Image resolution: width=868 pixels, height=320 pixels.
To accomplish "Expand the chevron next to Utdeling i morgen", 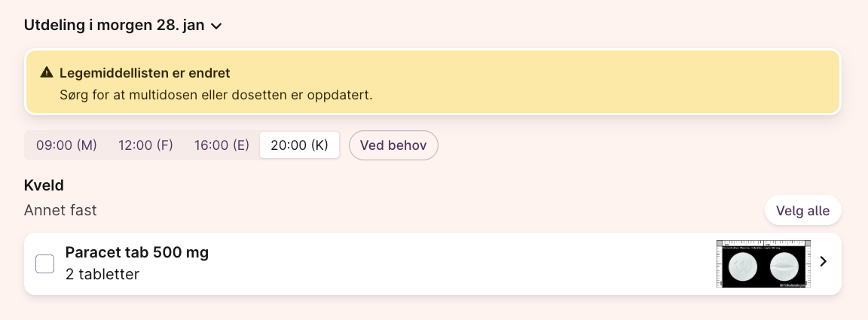I will [x=216, y=26].
